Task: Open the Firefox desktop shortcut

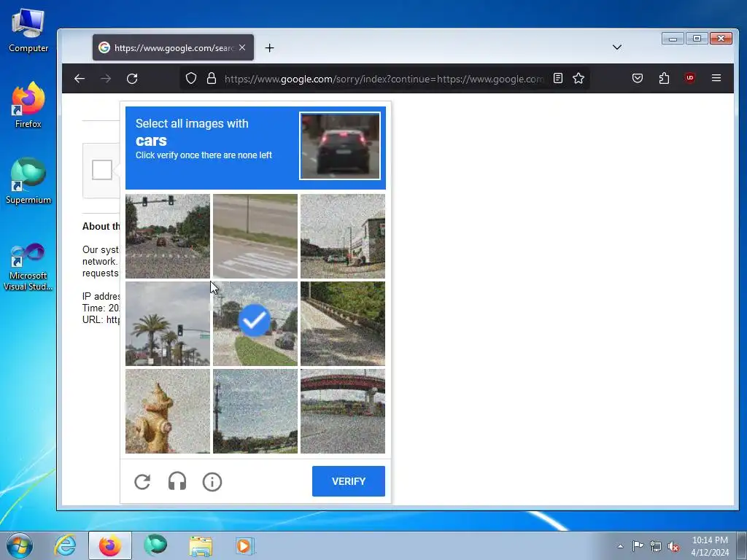Action: 28,105
